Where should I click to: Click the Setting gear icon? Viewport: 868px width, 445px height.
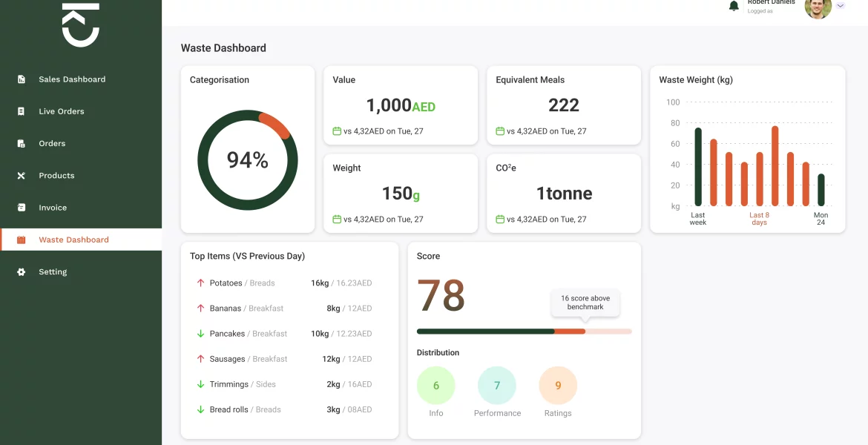click(21, 271)
